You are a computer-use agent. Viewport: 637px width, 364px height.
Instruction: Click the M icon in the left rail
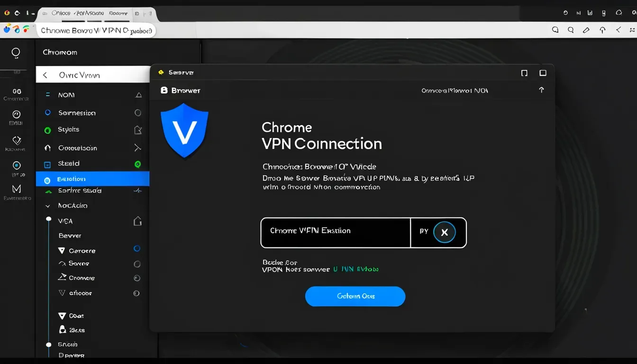coord(17,189)
